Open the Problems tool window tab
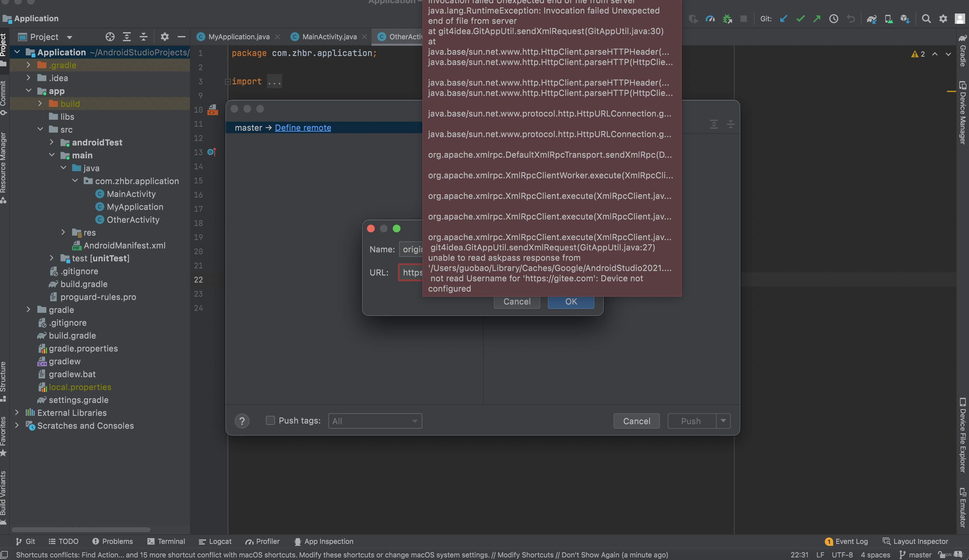This screenshot has height=560, width=969. point(113,542)
